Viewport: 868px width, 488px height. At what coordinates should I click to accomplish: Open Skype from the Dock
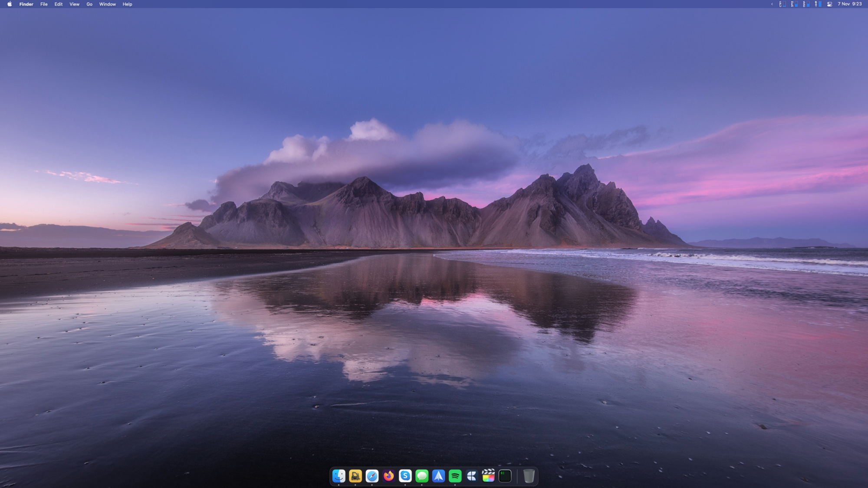click(405, 476)
